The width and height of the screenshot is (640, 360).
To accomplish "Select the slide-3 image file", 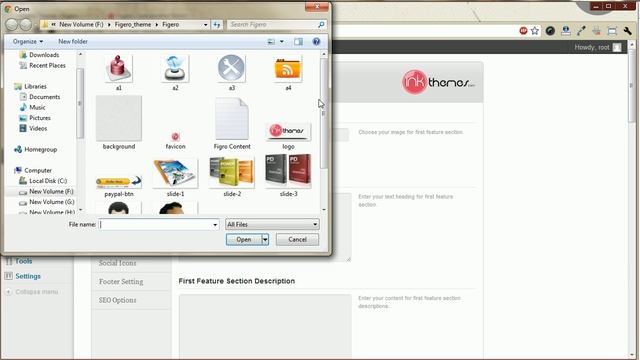I will (288, 176).
